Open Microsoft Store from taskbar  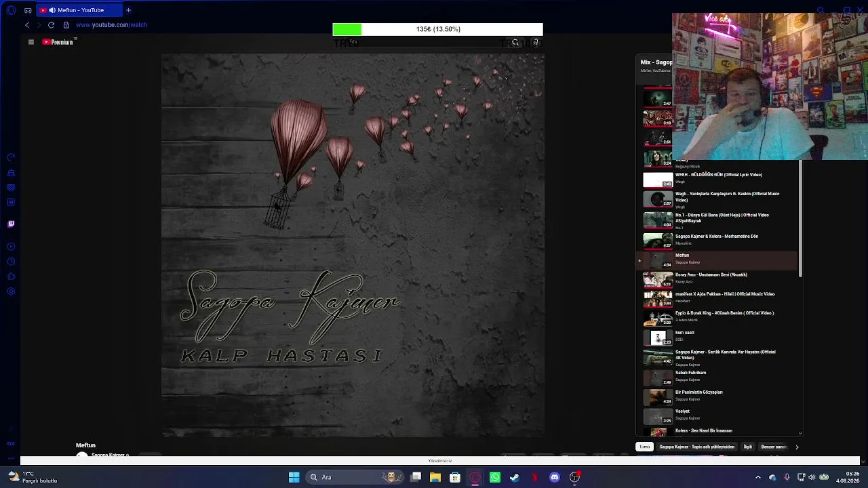[x=455, y=477]
